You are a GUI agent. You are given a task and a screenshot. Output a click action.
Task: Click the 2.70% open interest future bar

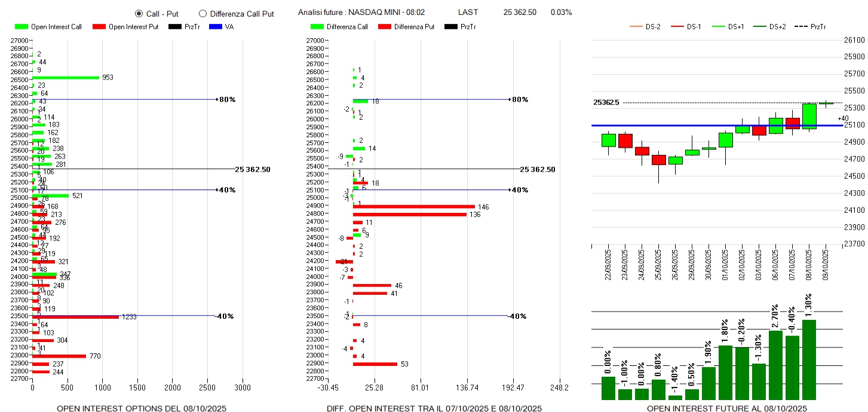coord(775,365)
